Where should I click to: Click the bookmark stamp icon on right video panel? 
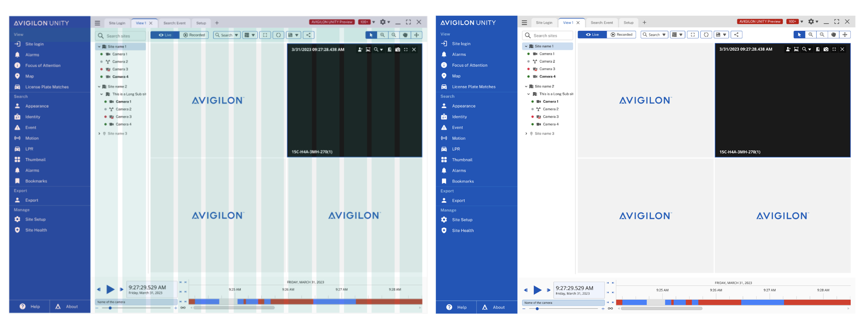[x=818, y=49]
